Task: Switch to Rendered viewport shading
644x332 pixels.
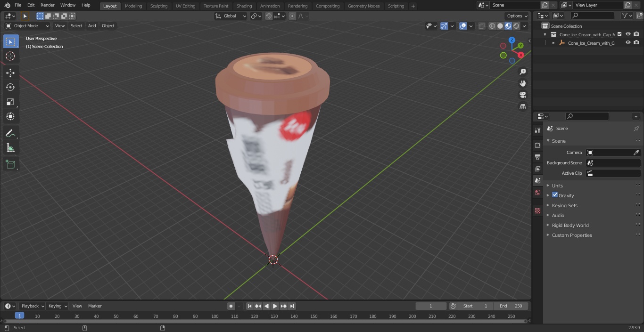Action: click(x=516, y=26)
